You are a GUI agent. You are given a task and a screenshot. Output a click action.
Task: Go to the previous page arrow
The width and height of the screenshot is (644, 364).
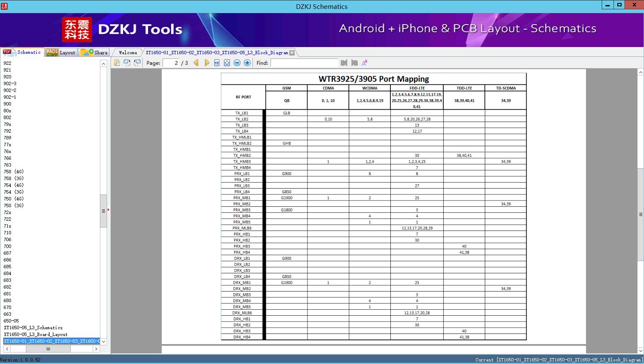tap(196, 63)
